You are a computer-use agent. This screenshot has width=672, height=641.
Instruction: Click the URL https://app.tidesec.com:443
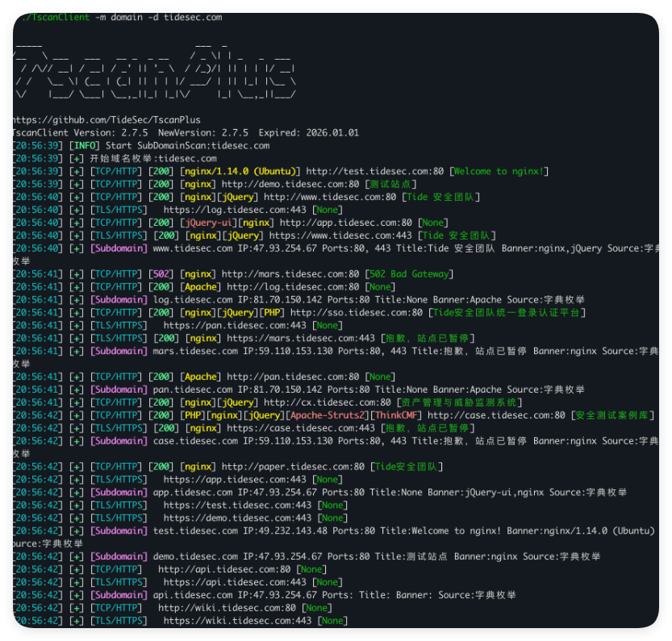pyautogui.click(x=235, y=480)
